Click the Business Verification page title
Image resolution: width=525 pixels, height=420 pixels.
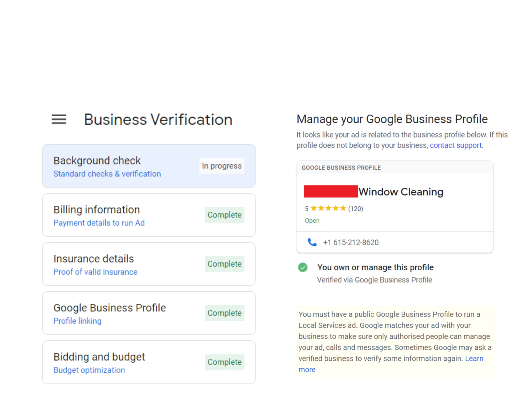(x=158, y=120)
